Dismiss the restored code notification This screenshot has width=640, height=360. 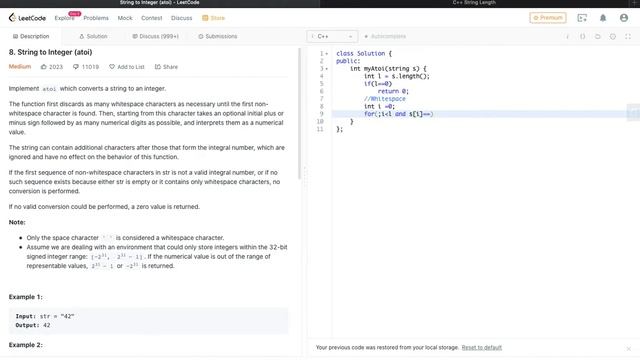click(x=629, y=348)
